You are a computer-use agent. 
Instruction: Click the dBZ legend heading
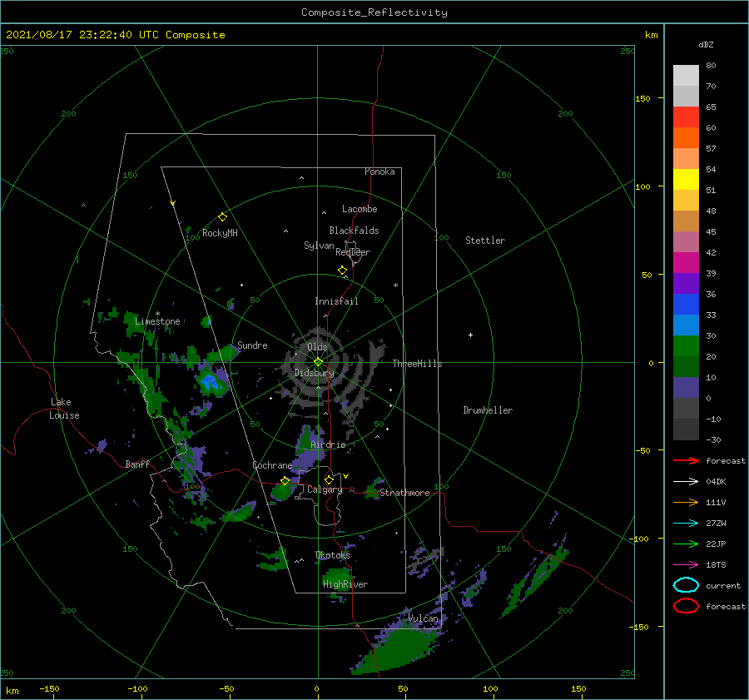pos(706,44)
